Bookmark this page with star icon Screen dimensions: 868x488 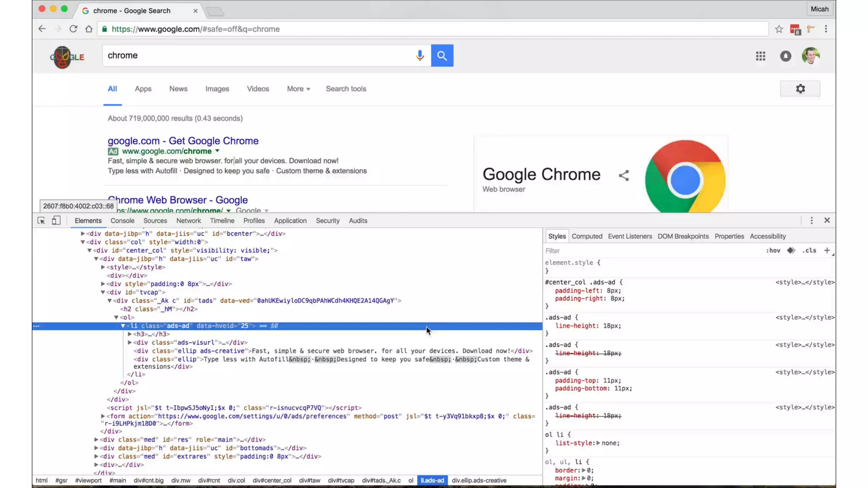pos(779,29)
